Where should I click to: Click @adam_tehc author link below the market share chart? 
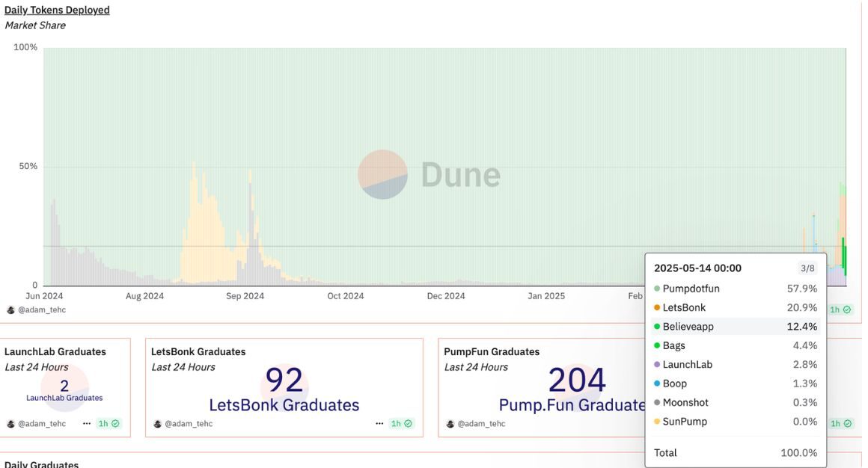[x=42, y=310]
